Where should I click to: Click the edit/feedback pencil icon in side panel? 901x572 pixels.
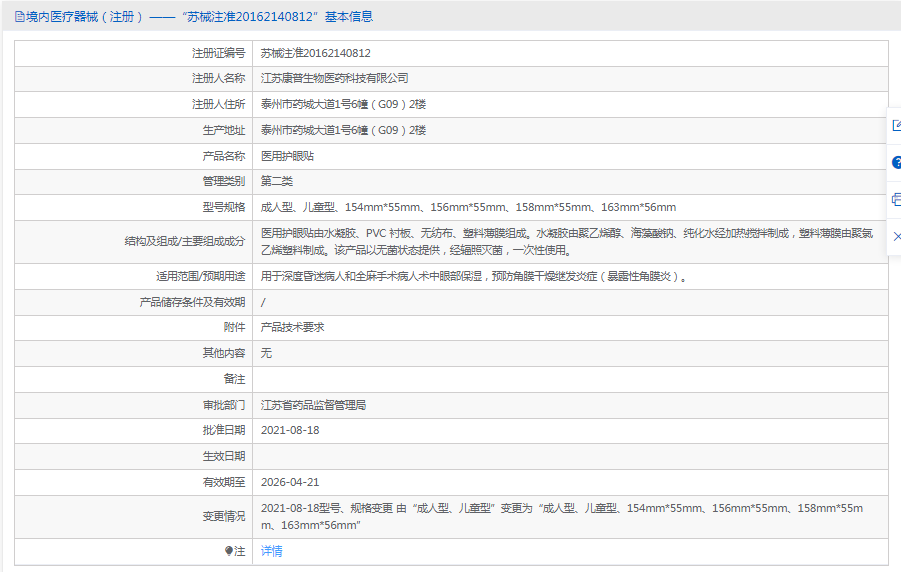[896, 126]
